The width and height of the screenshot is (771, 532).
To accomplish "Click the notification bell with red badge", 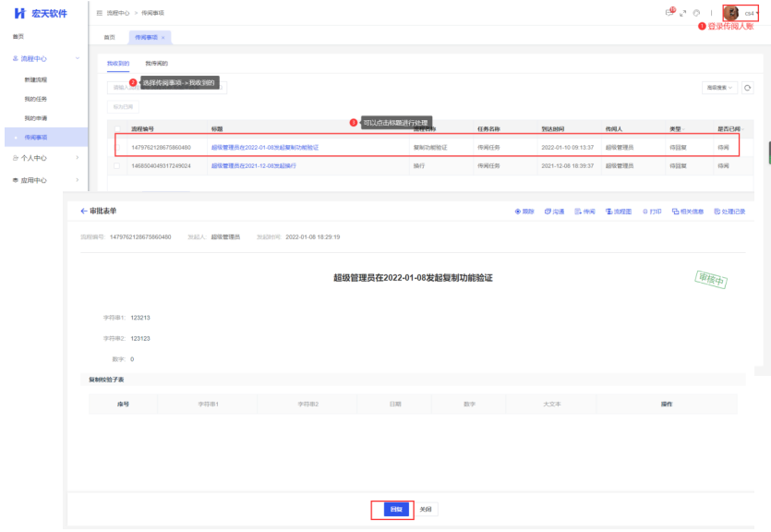I will (670, 12).
